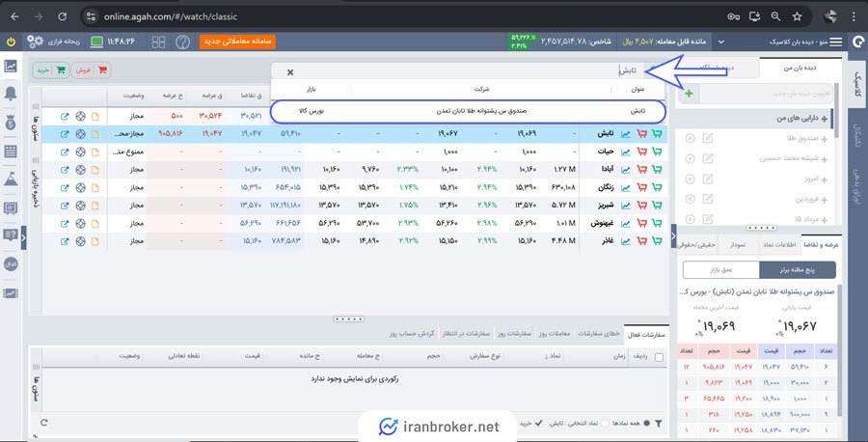Click the خرید buy button

(x=51, y=70)
